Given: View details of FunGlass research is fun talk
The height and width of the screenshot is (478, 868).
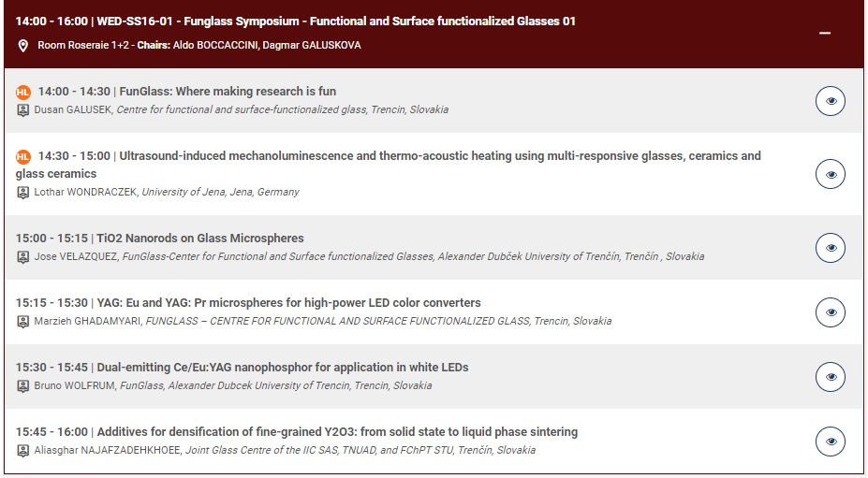Looking at the screenshot, I should tap(831, 101).
